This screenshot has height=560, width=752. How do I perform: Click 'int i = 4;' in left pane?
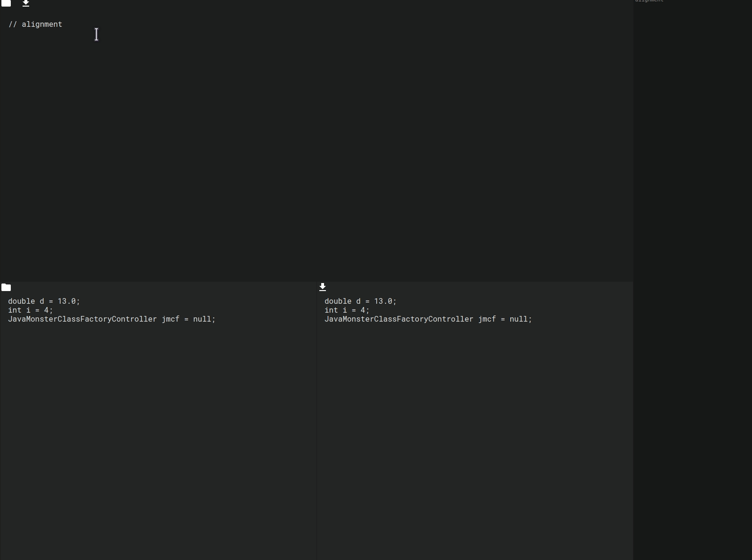30,310
